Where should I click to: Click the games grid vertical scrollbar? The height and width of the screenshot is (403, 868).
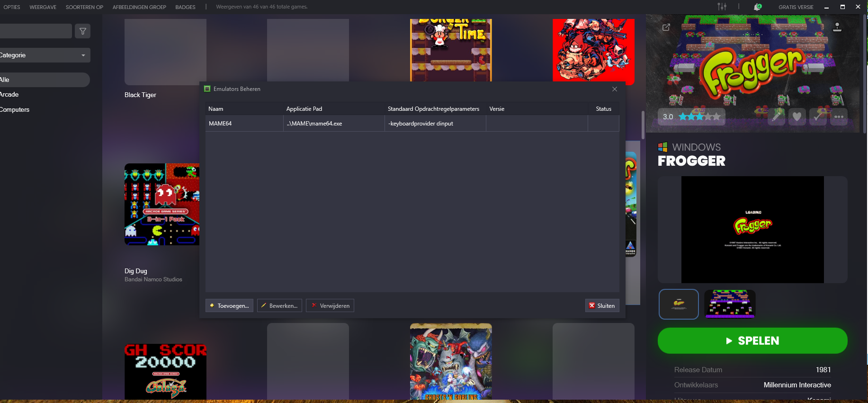tap(643, 125)
